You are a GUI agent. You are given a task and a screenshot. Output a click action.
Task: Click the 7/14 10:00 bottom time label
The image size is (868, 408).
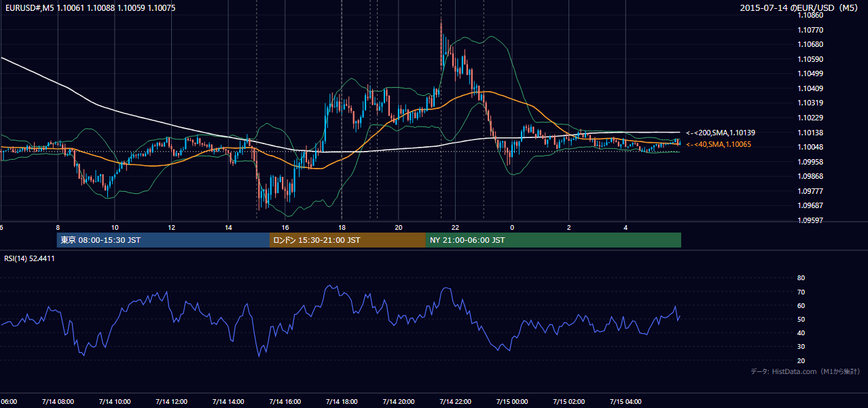(114, 402)
